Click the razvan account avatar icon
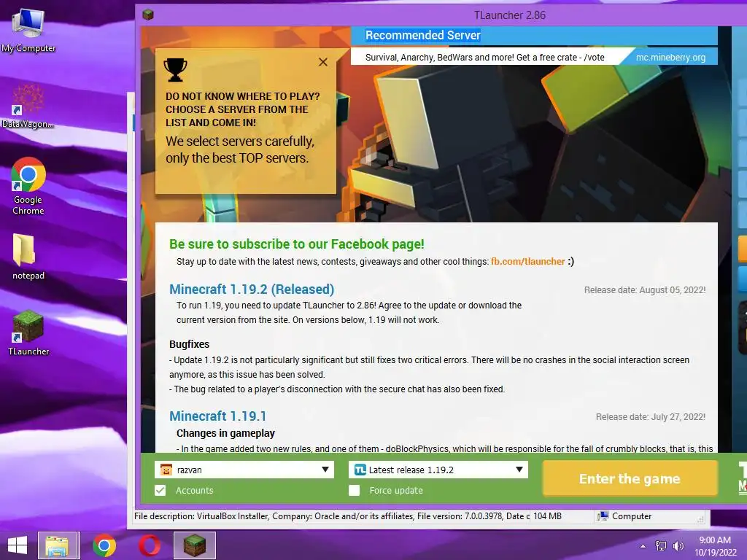Image resolution: width=747 pixels, height=560 pixels. [x=166, y=470]
